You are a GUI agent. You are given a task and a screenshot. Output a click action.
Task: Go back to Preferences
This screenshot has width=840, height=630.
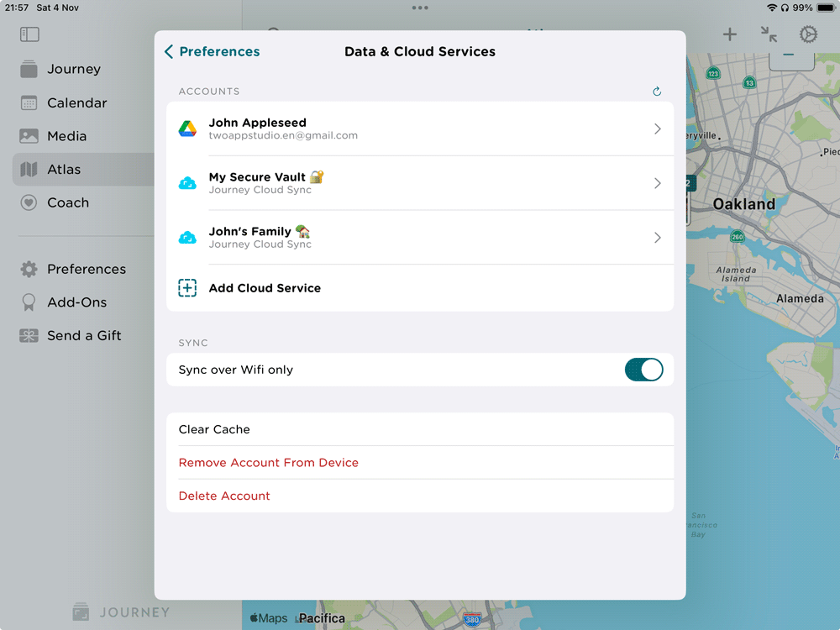[211, 51]
